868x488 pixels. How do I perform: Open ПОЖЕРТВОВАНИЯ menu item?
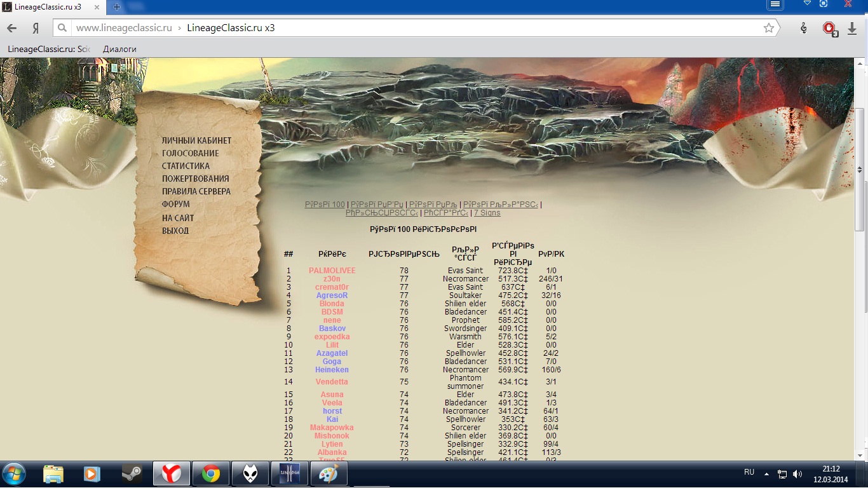point(195,179)
